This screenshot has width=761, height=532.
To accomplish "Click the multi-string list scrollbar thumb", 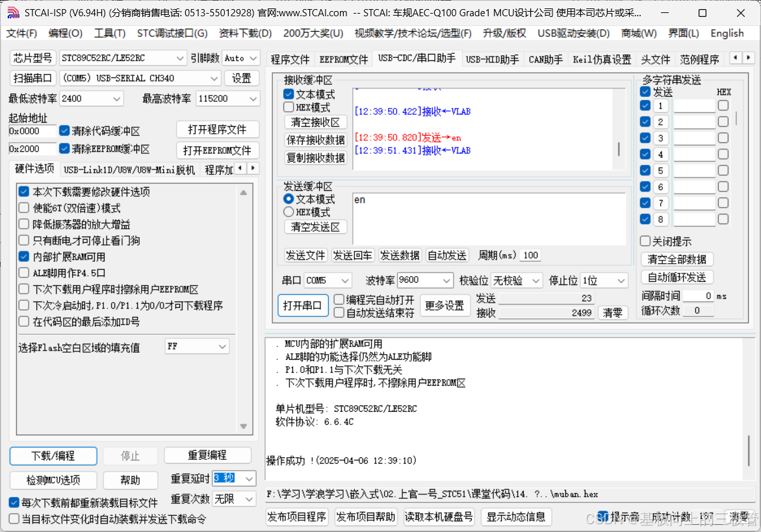I will tap(737, 118).
